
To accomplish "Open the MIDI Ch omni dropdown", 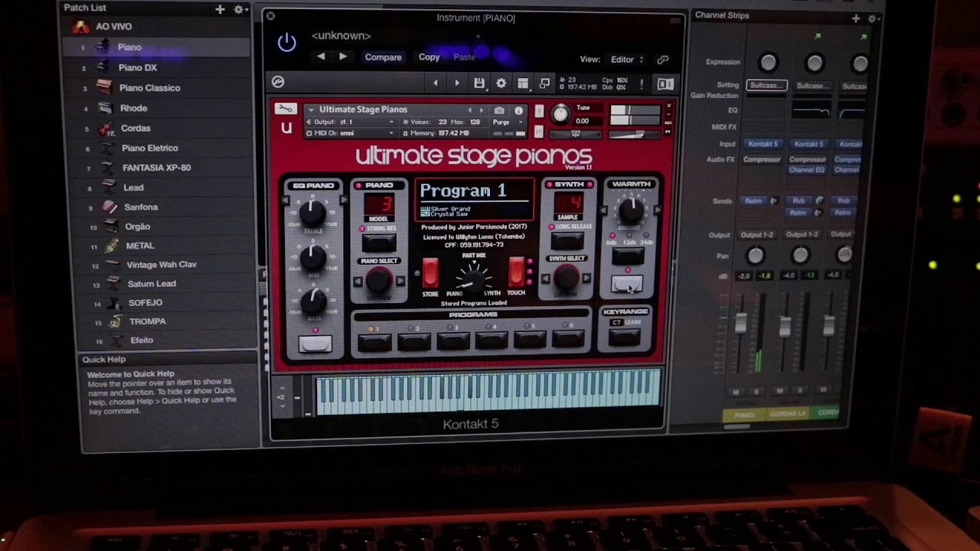I will coord(351,133).
